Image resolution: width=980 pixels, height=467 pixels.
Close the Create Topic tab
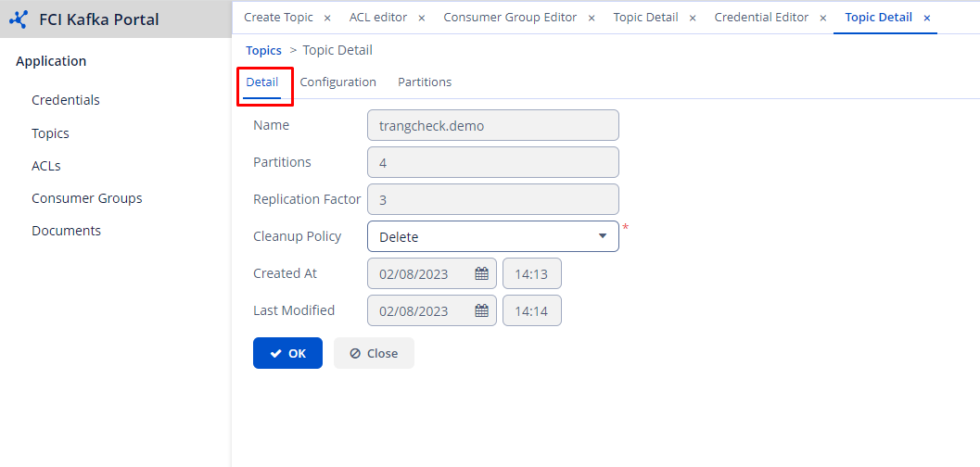click(x=327, y=18)
